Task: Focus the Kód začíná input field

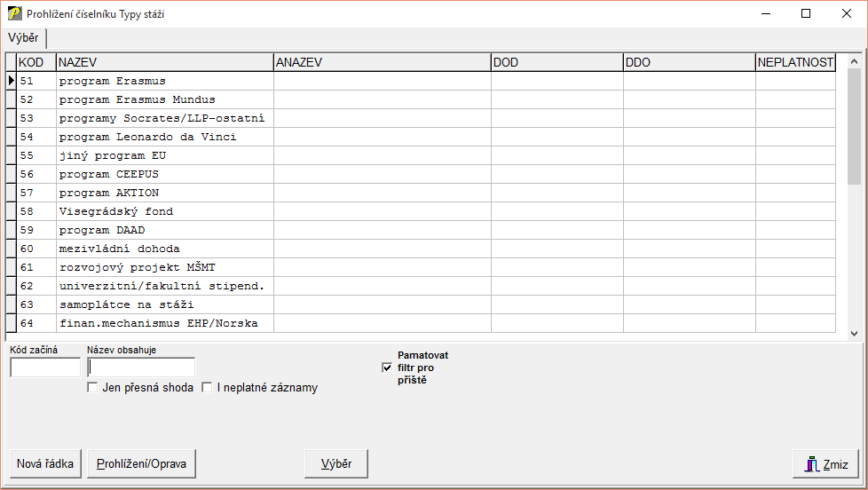Action: (44, 367)
